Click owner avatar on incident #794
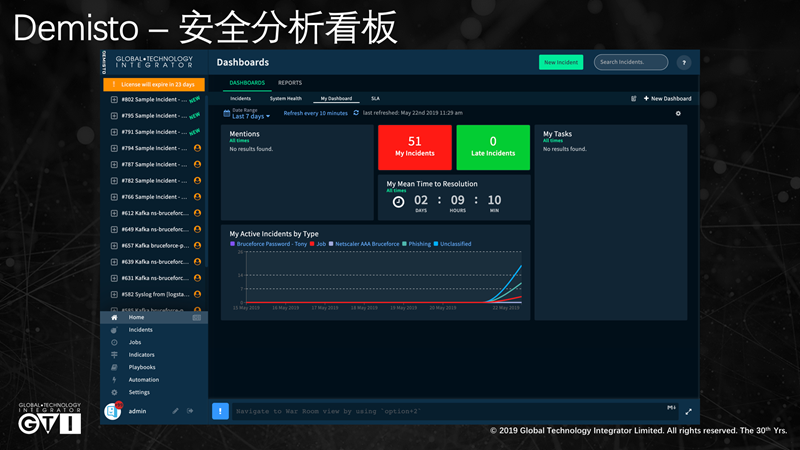The image size is (800, 450). pyautogui.click(x=197, y=148)
